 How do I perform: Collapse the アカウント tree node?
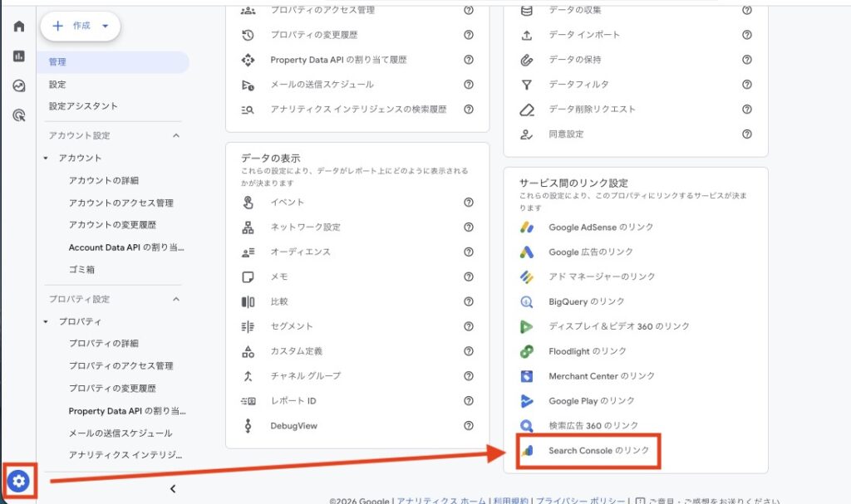coord(46,158)
